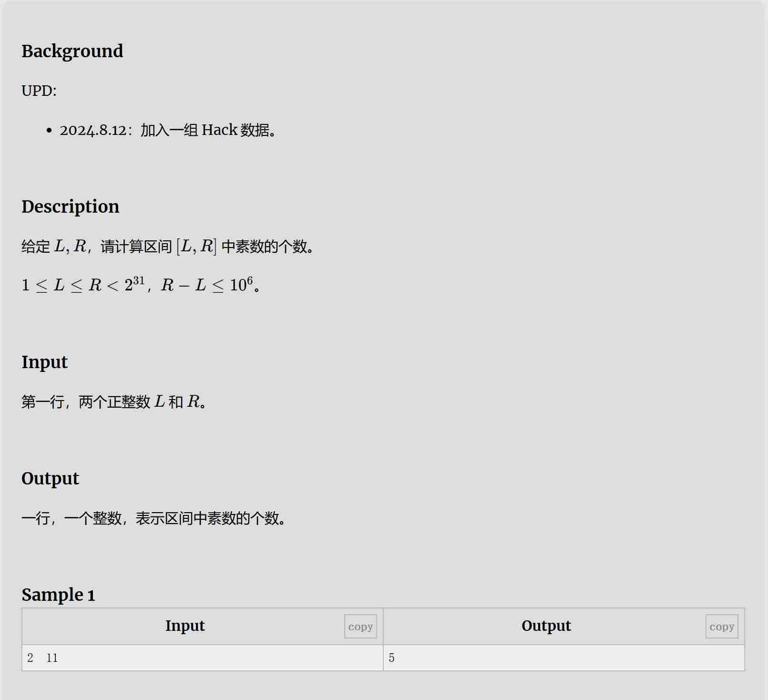Click the output format line 一行，一个整数

point(154,518)
